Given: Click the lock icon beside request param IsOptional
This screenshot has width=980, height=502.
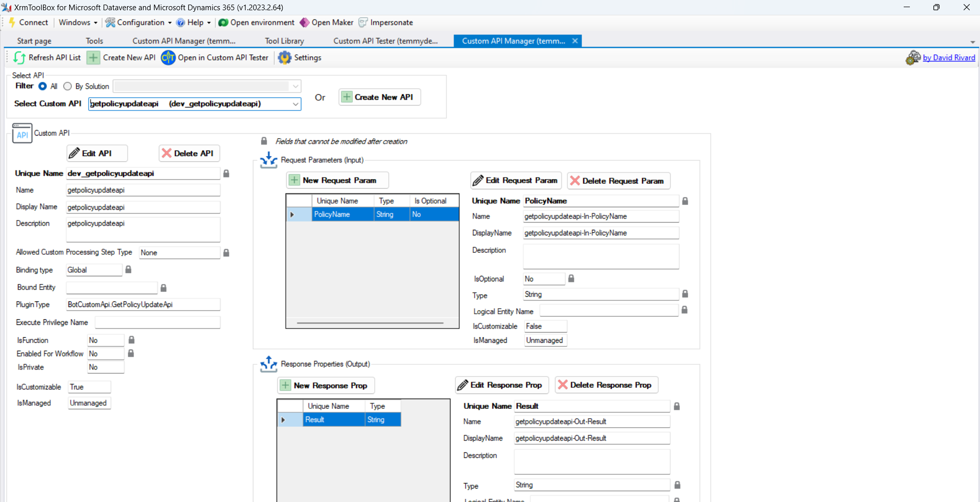Looking at the screenshot, I should (571, 278).
